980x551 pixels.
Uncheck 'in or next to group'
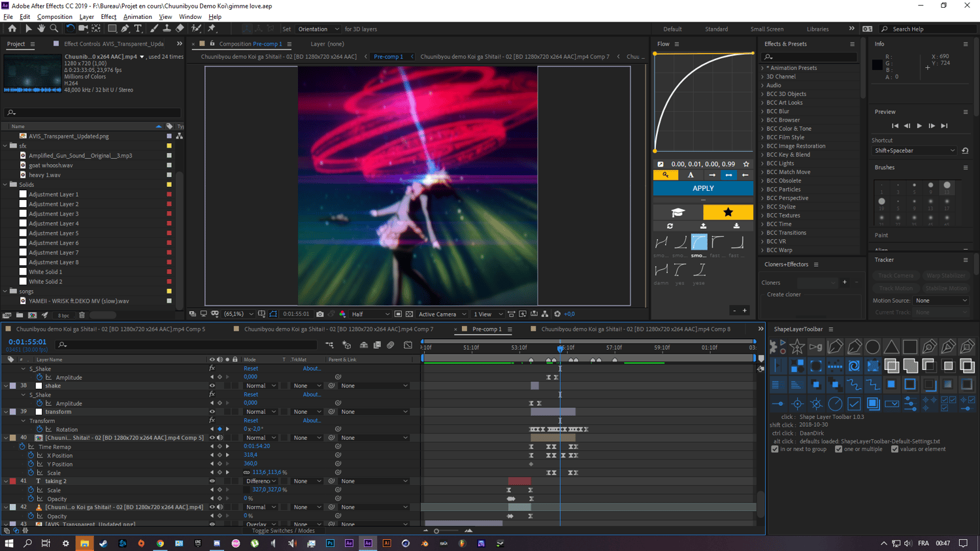(x=775, y=449)
